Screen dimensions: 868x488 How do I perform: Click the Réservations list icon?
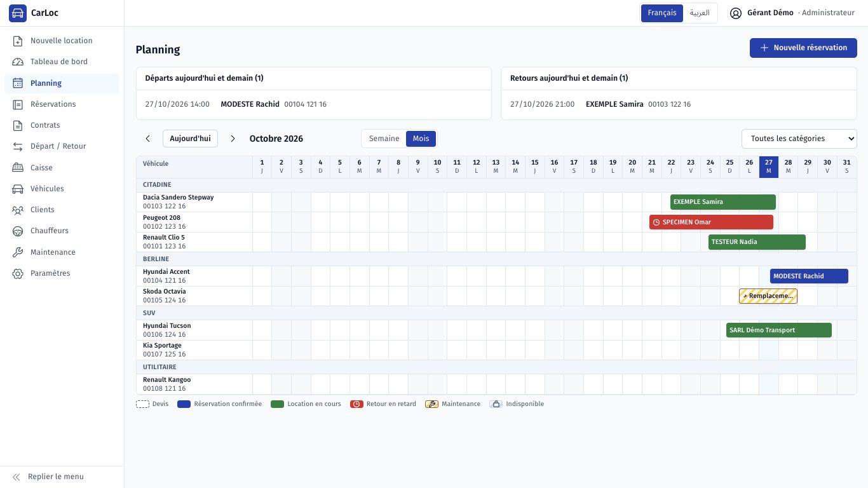tap(18, 104)
